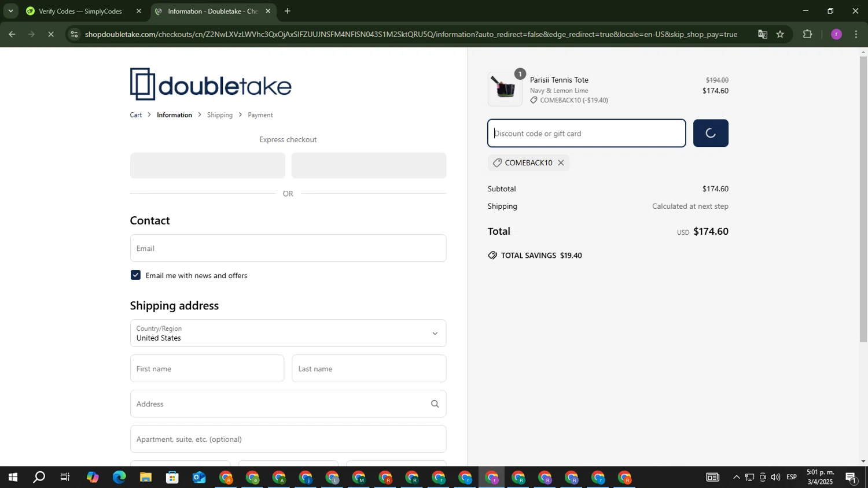This screenshot has height=488, width=868.
Task: Expand the Country/Region dropdown
Action: pyautogui.click(x=288, y=333)
